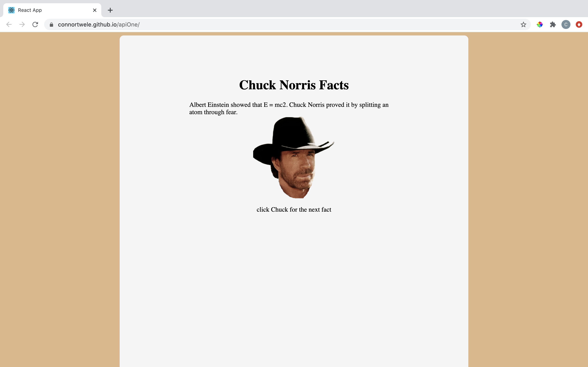Click "click Chuck for the next fact" caption

(x=294, y=209)
